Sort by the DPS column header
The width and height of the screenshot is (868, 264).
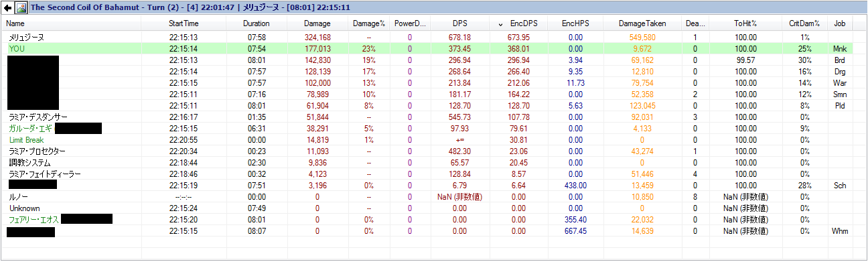[460, 23]
